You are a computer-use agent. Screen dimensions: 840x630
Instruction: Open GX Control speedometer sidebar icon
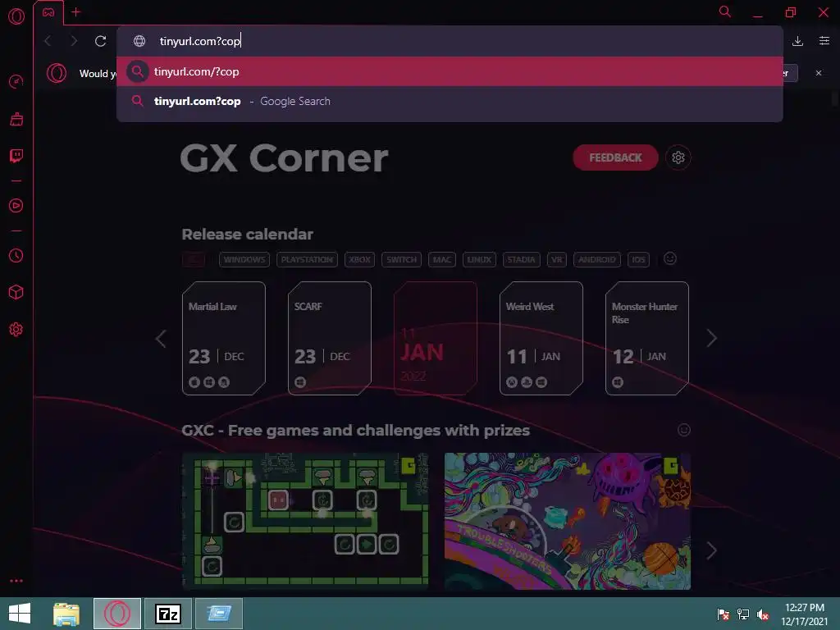[x=16, y=81]
